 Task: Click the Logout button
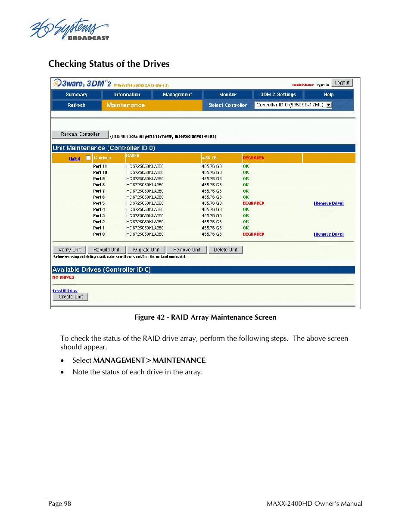342,83
